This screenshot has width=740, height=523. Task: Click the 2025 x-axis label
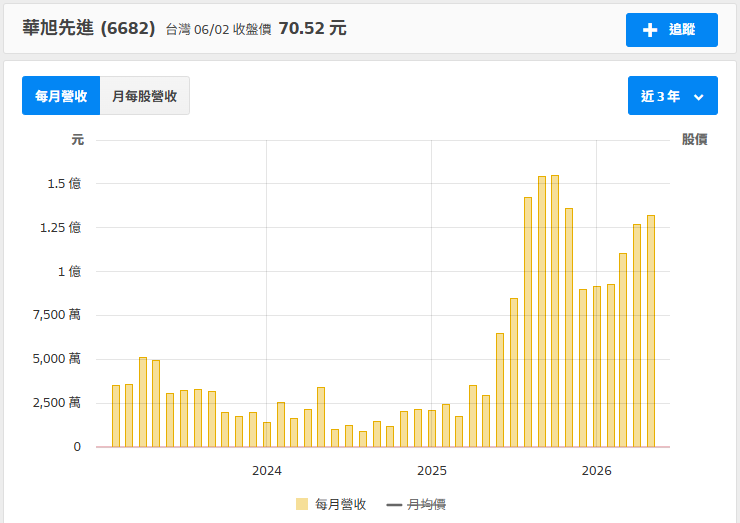click(431, 471)
